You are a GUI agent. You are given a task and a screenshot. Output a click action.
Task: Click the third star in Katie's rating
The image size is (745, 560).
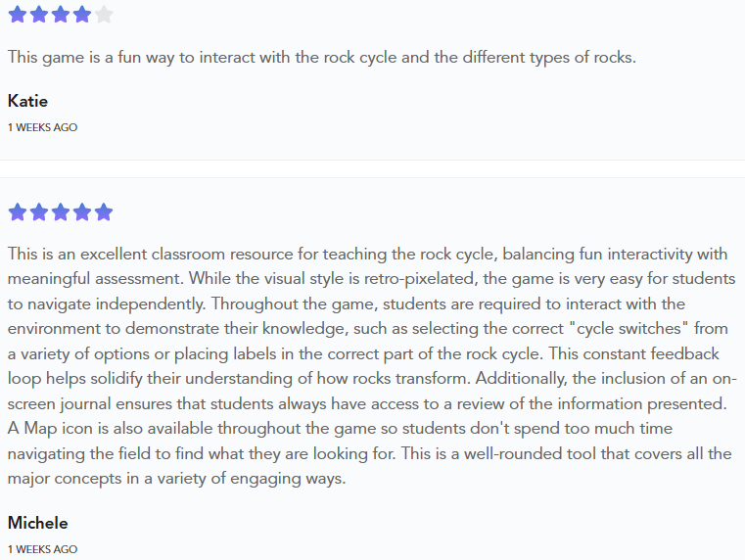[x=61, y=15]
